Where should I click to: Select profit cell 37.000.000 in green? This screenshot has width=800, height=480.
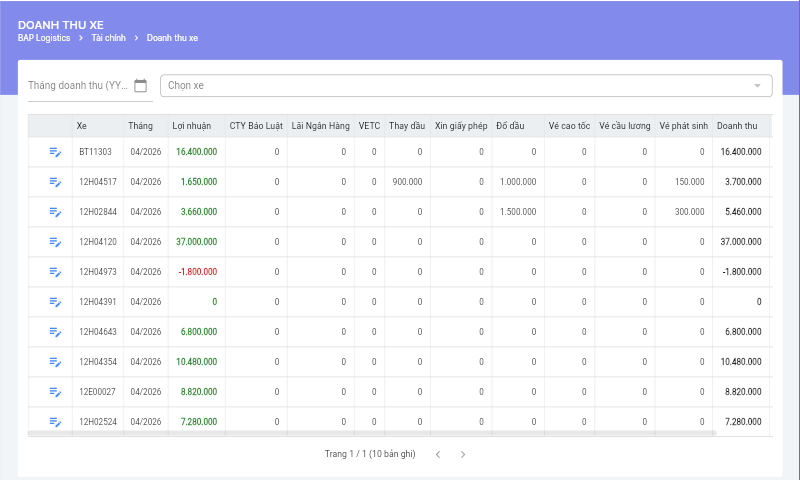(x=196, y=242)
